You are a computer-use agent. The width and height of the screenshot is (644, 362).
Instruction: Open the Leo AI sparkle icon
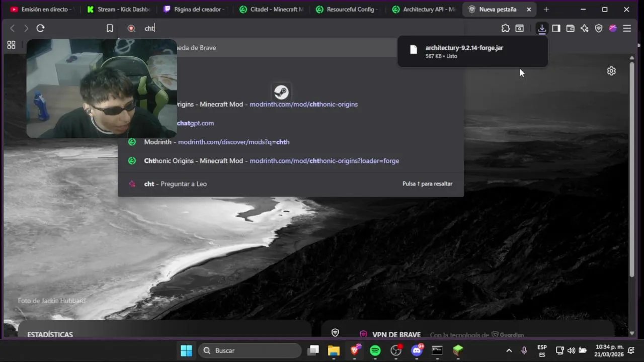click(x=584, y=29)
